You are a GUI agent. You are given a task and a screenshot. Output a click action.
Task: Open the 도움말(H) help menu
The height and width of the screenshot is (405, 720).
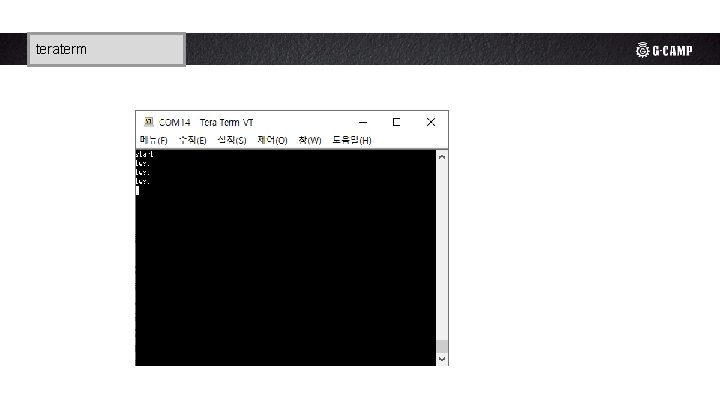tap(352, 140)
